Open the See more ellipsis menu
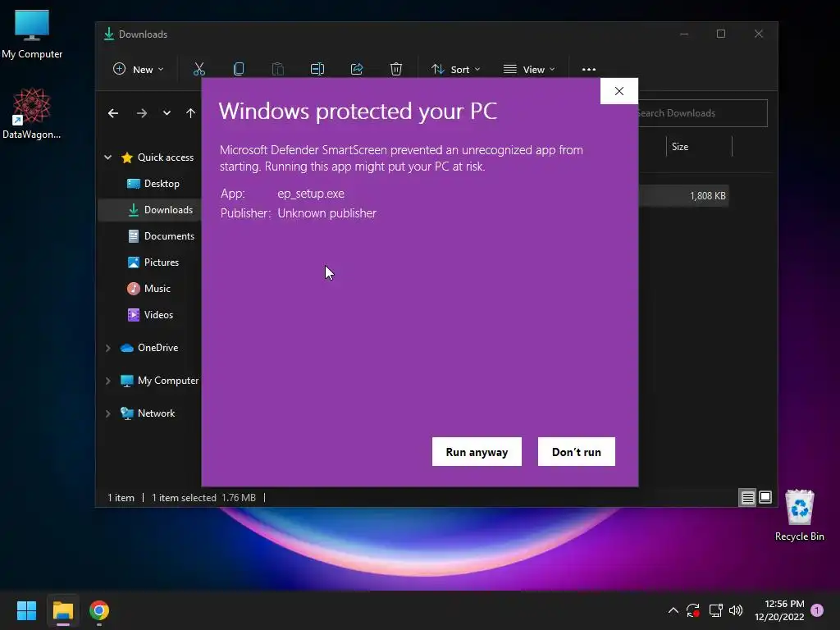Viewport: 840px width, 630px height. pyautogui.click(x=589, y=69)
